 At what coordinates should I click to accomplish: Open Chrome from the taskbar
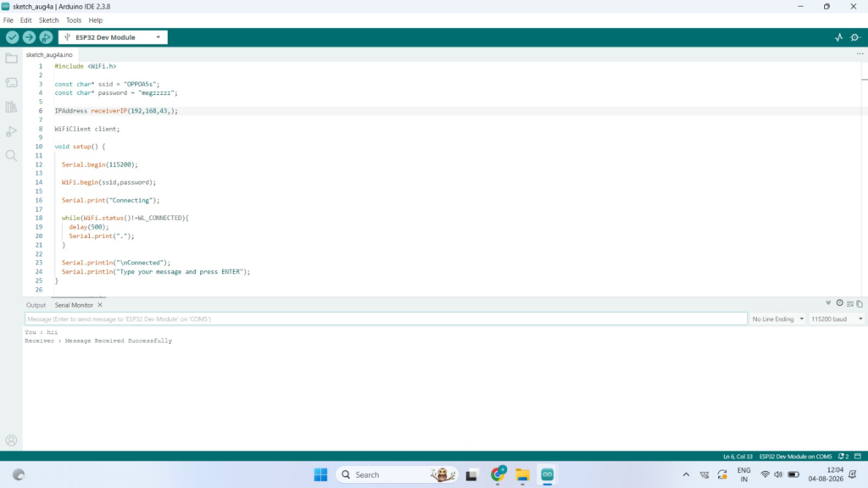coord(497,474)
